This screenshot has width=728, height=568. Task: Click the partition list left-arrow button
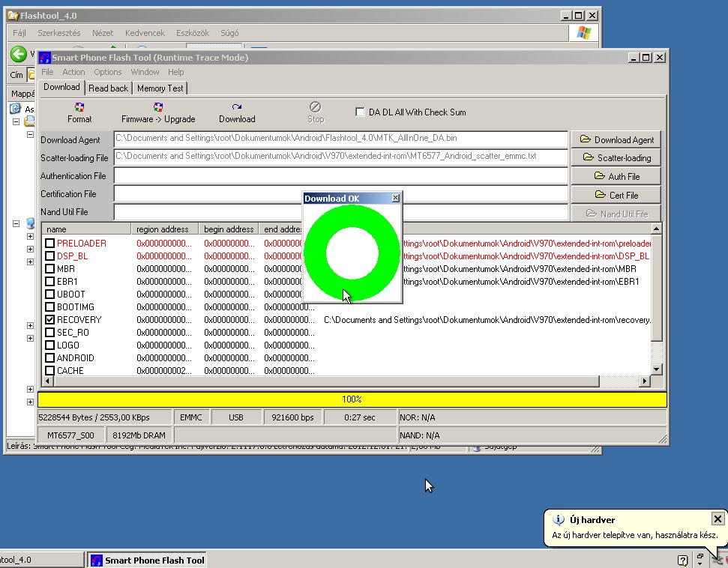click(47, 381)
